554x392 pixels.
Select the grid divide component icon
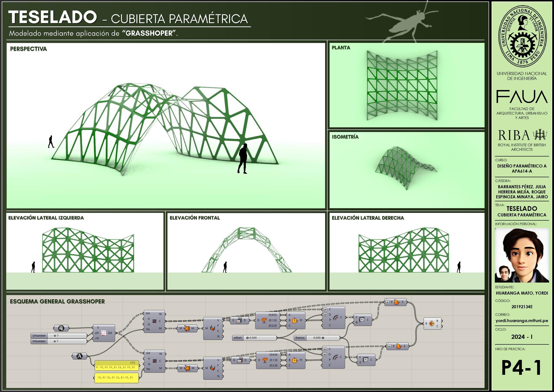104,333
